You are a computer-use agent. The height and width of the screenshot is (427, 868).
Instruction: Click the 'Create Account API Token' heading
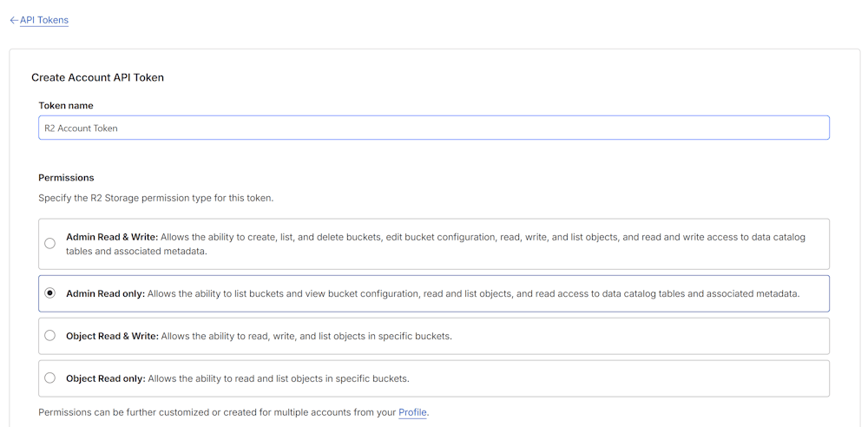tap(97, 77)
